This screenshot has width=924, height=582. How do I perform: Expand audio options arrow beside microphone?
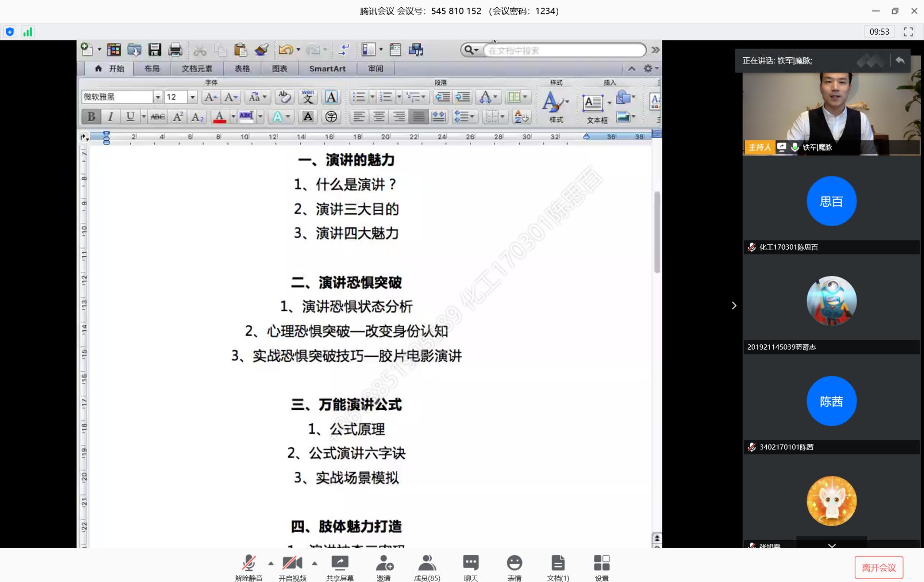pyautogui.click(x=271, y=563)
